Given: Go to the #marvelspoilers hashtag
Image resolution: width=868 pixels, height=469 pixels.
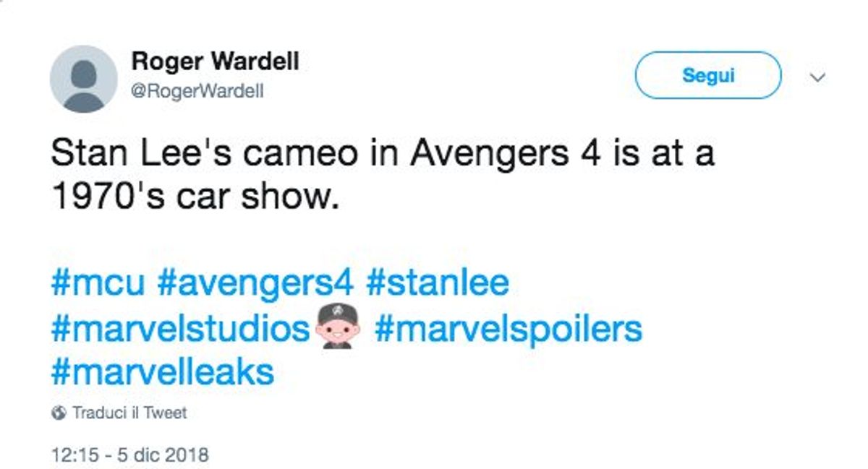Looking at the screenshot, I should click(x=508, y=329).
